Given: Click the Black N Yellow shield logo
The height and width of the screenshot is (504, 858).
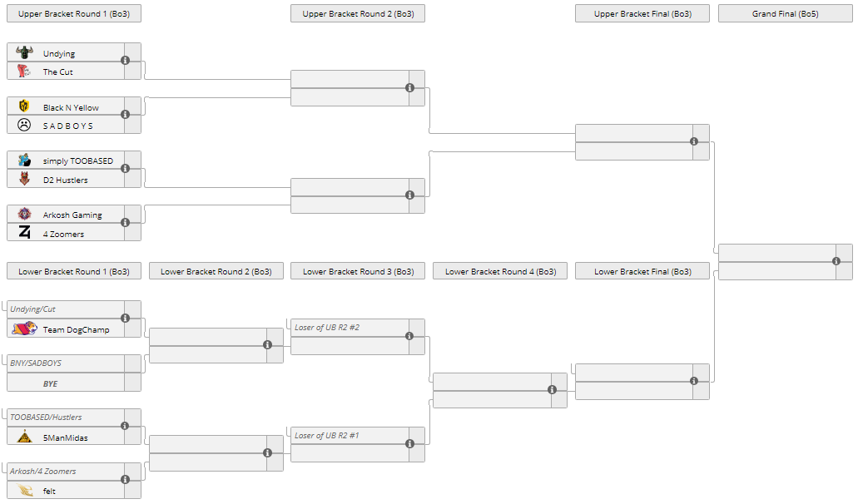Looking at the screenshot, I should click(24, 106).
